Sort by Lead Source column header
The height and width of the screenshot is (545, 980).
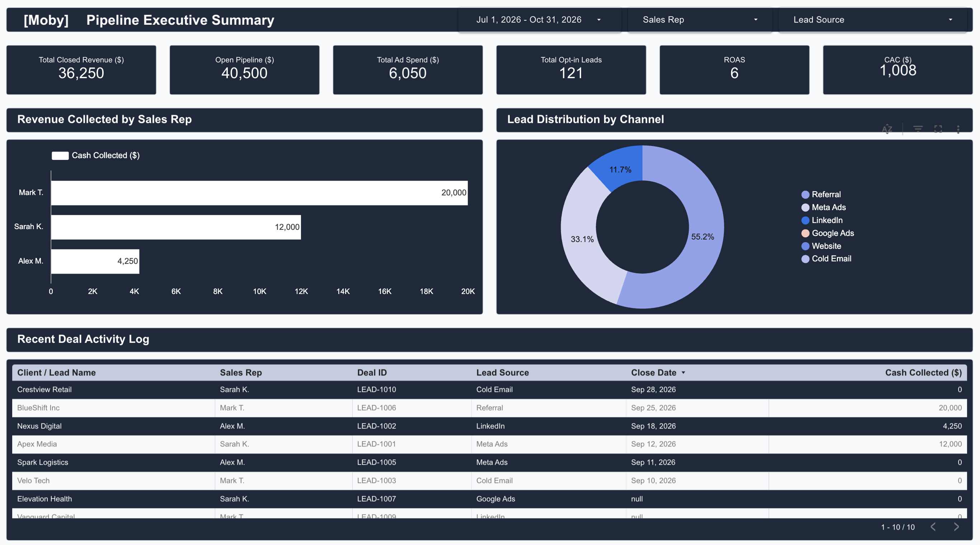click(x=502, y=372)
